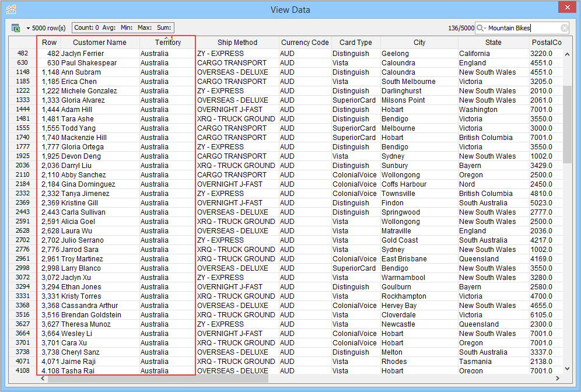Screen dimensions: 581x392
Task: Click the vertical scrollbar up arrow
Action: click(567, 54)
